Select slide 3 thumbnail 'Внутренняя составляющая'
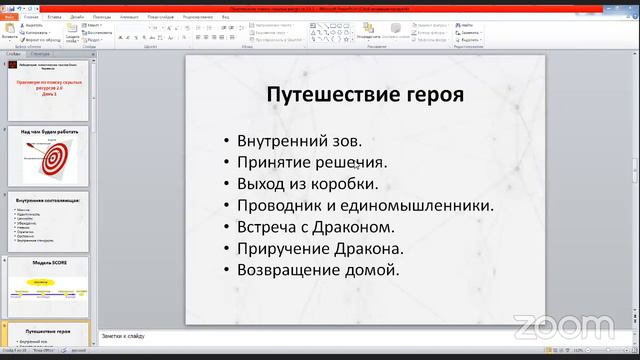 tap(48, 222)
